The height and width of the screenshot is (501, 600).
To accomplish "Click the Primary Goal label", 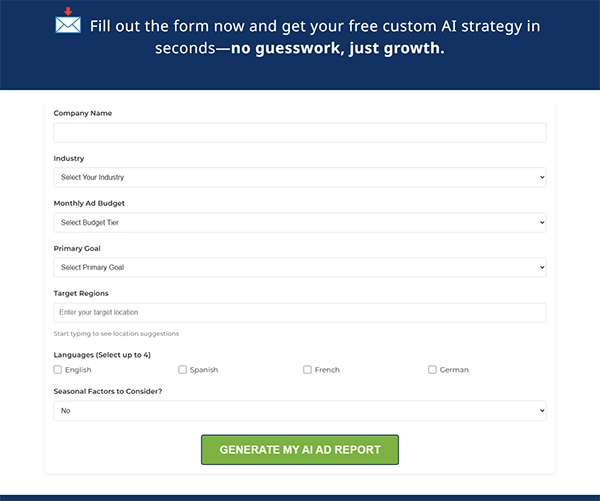I will [x=77, y=248].
